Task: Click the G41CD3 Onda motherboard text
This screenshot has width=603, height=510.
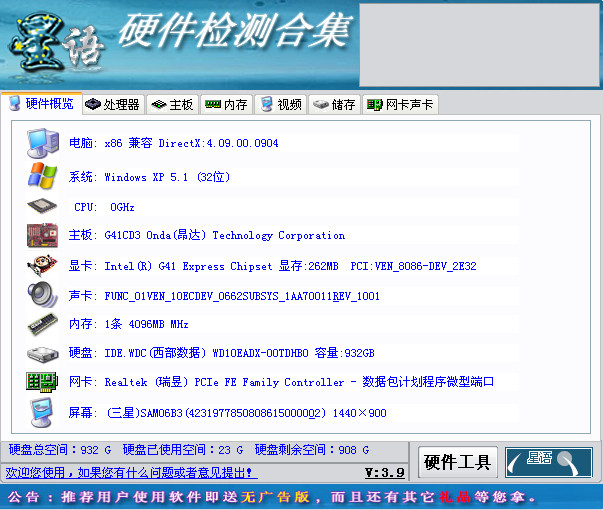Action: click(225, 235)
